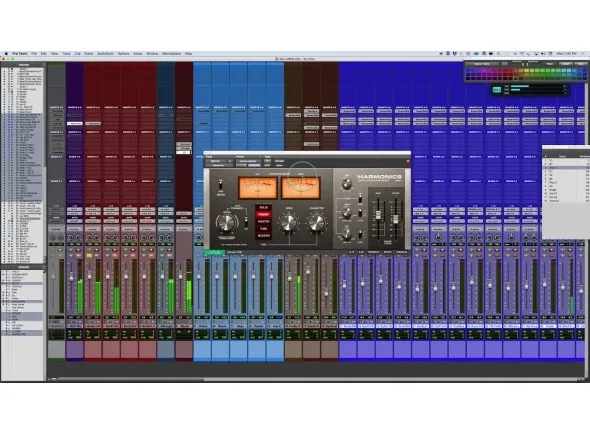Viewport: 590px width, 434px height.
Task: Click the middle filter knob in Harmonics
Action: click(x=347, y=212)
